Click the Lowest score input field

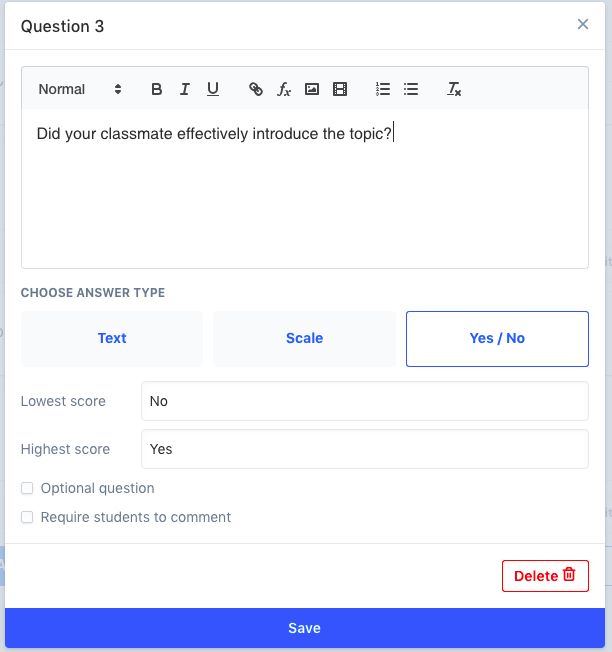364,401
